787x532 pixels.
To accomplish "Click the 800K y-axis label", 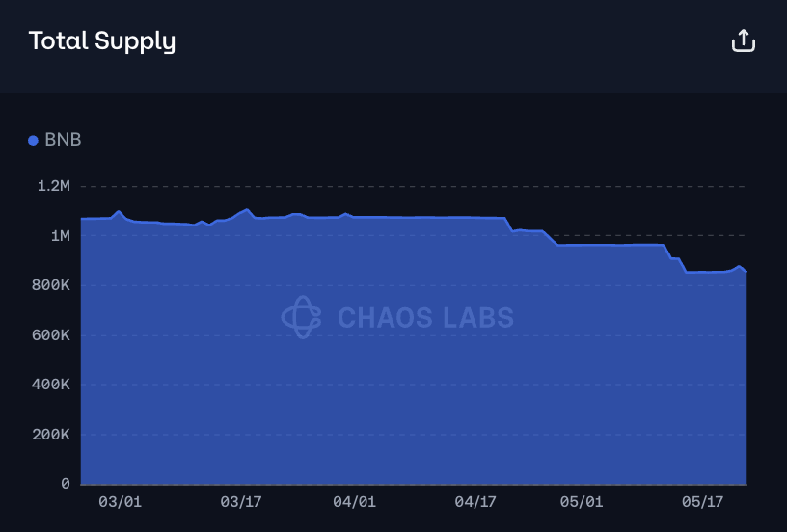I will (x=51, y=285).
